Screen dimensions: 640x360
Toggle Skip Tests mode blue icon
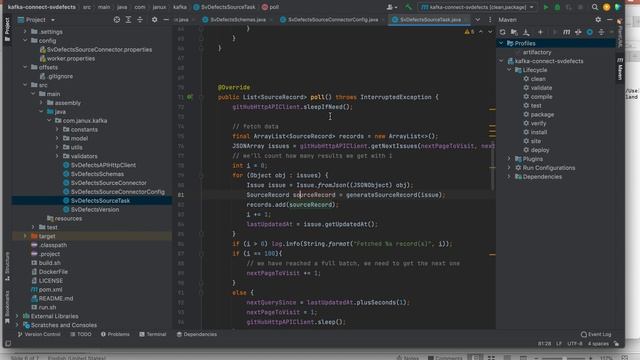click(589, 32)
